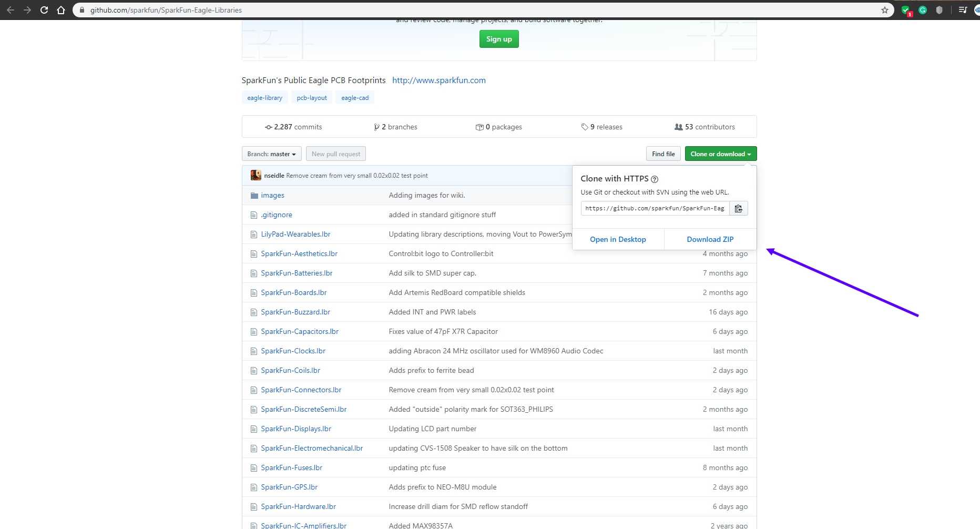
Task: Go to browser home page icon
Action: (61, 10)
